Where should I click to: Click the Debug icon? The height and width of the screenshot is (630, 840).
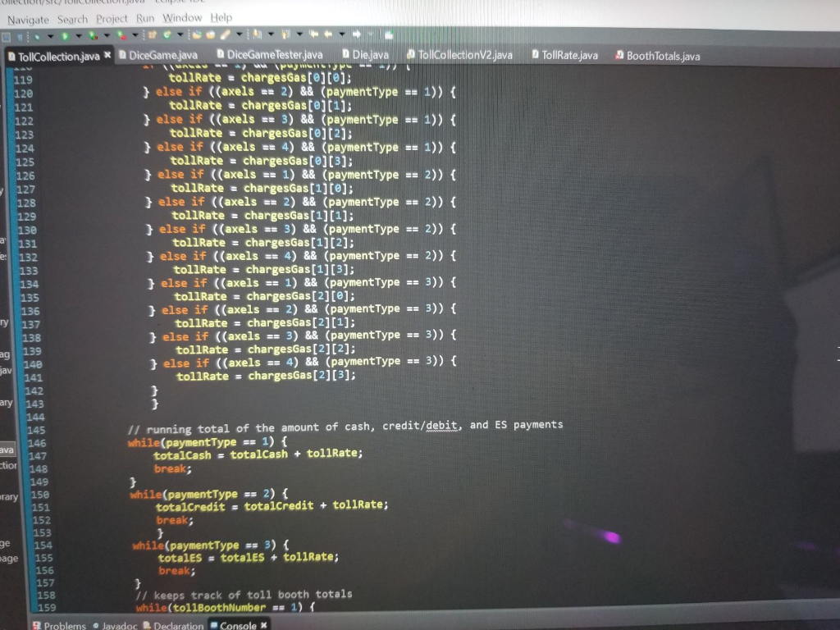pyautogui.click(x=37, y=34)
